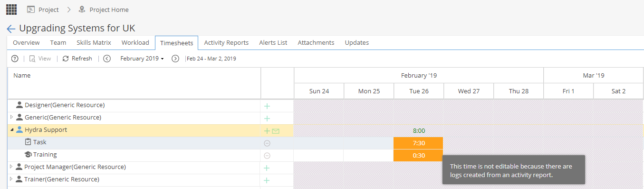Click the Fri 1 column header
Screen dimensions: 644x189
568,91
